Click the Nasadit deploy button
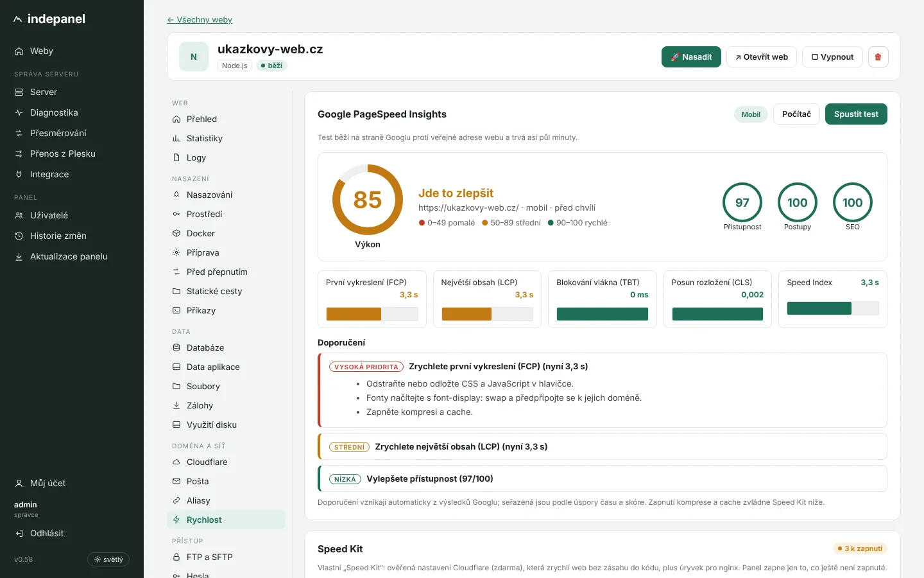 click(x=691, y=57)
